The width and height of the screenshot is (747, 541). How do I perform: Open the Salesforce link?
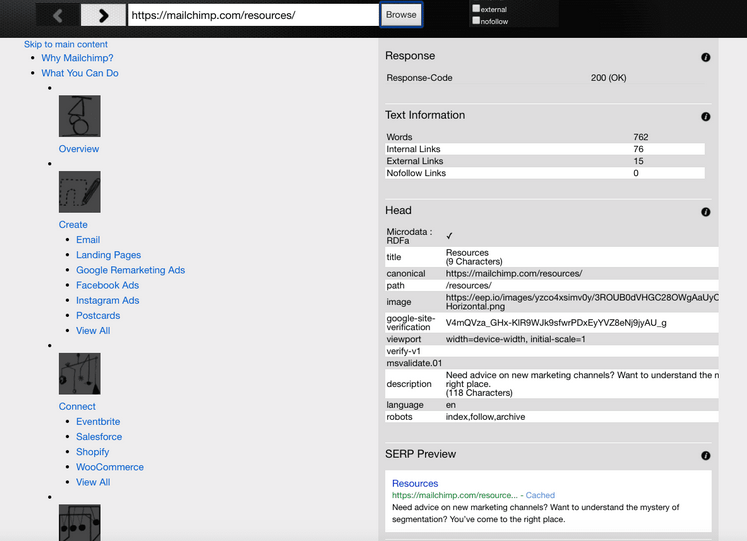click(x=99, y=437)
